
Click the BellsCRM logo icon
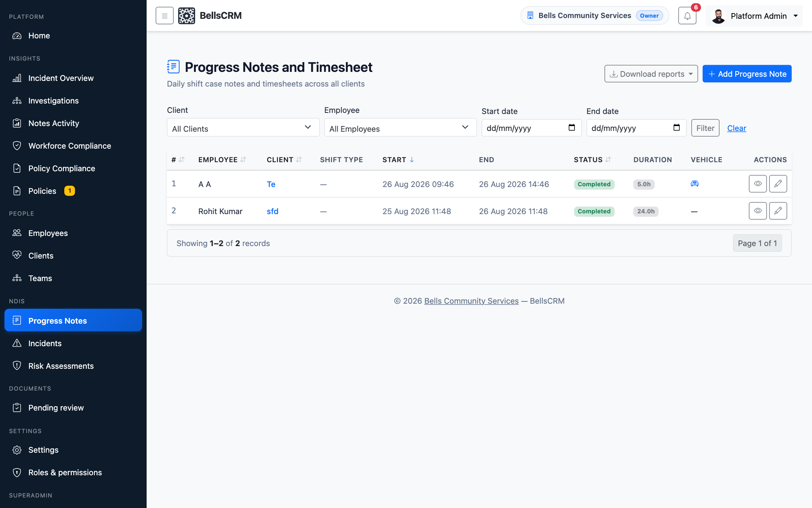click(x=186, y=16)
